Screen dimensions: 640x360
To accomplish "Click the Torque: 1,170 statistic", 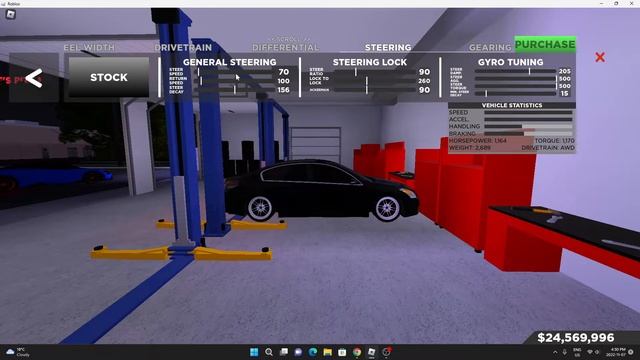I will coord(554,140).
